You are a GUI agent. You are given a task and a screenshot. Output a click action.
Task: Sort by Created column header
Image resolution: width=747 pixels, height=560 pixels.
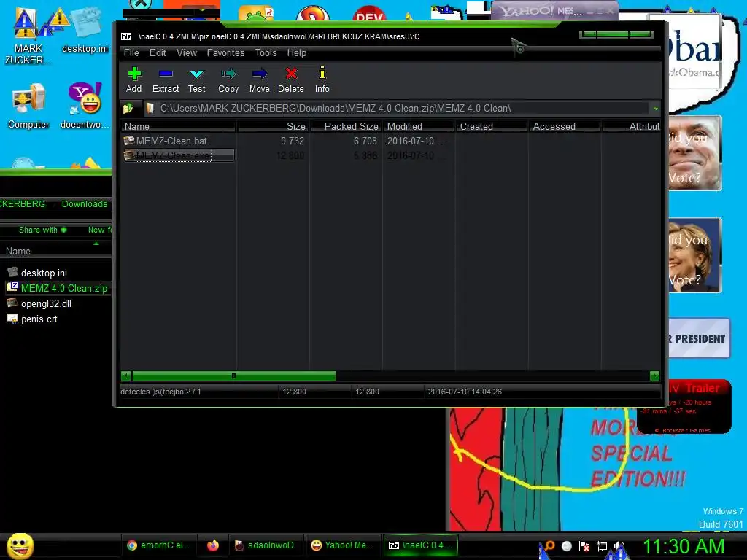click(x=492, y=126)
